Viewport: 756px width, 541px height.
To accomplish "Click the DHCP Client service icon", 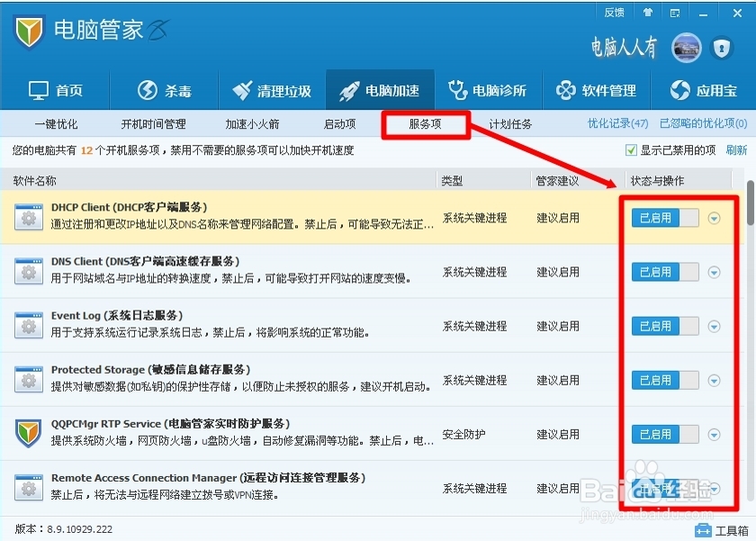I will pyautogui.click(x=29, y=218).
